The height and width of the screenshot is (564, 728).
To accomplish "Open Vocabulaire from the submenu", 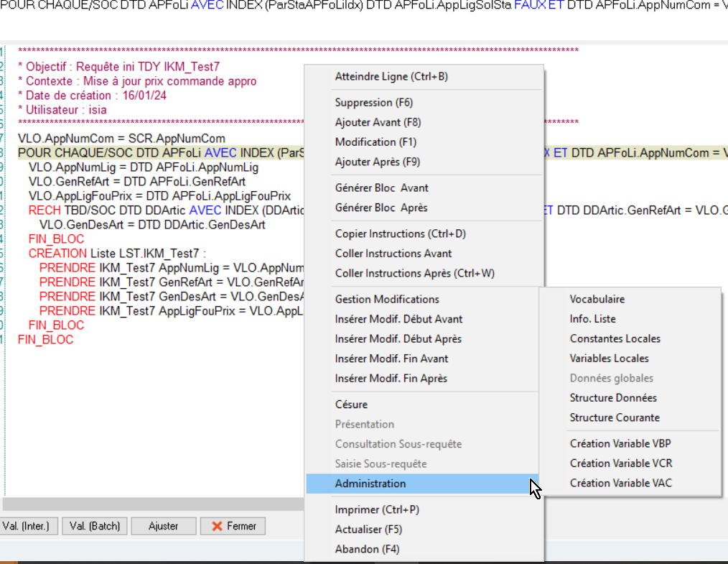I will (x=597, y=299).
